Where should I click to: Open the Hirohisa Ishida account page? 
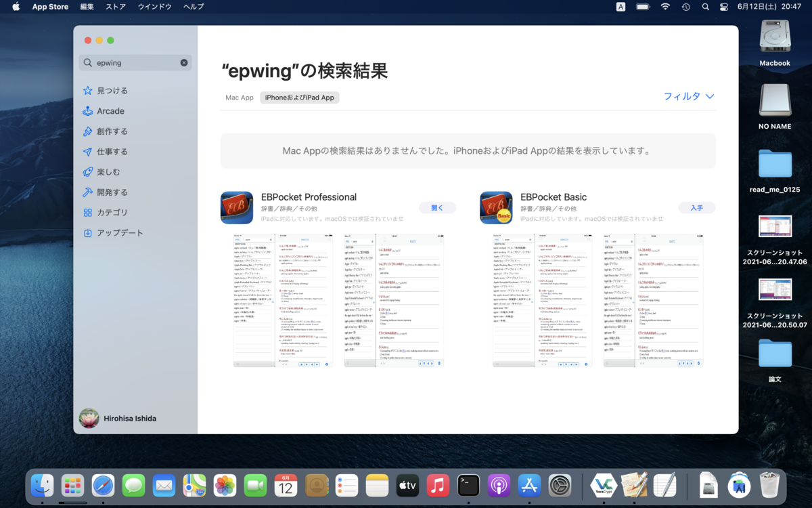[118, 418]
